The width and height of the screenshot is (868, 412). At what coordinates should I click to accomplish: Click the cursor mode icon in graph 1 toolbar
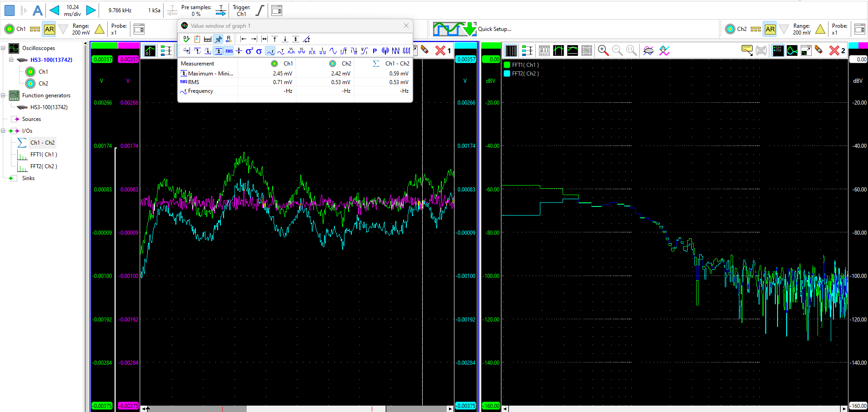(x=150, y=50)
